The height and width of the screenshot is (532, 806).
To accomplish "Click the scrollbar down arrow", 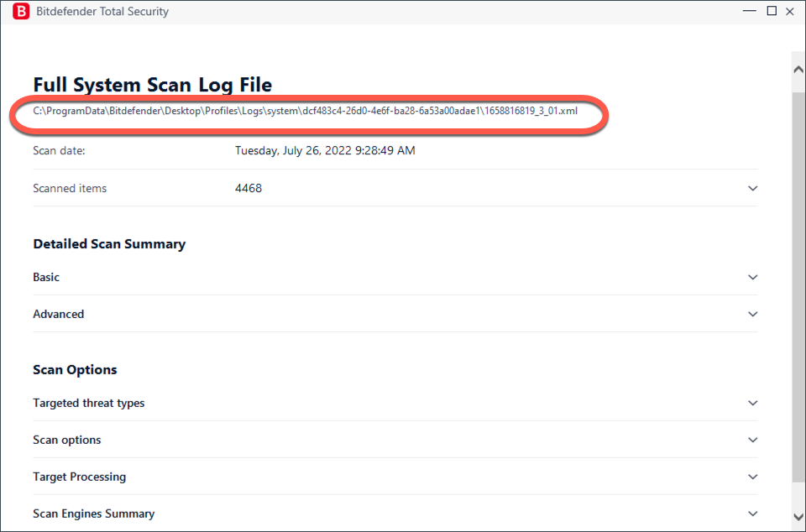I will [798, 517].
